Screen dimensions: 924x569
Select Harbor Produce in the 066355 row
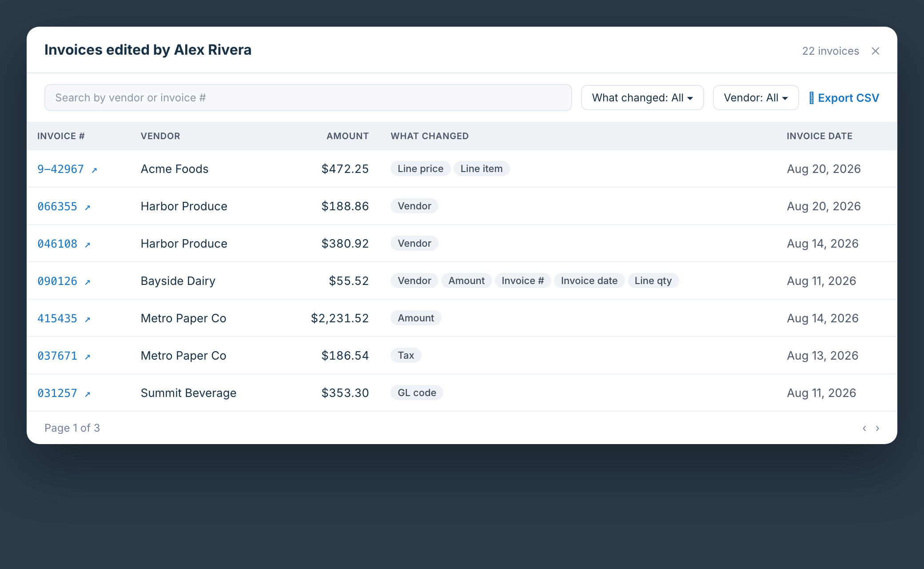pyautogui.click(x=184, y=206)
